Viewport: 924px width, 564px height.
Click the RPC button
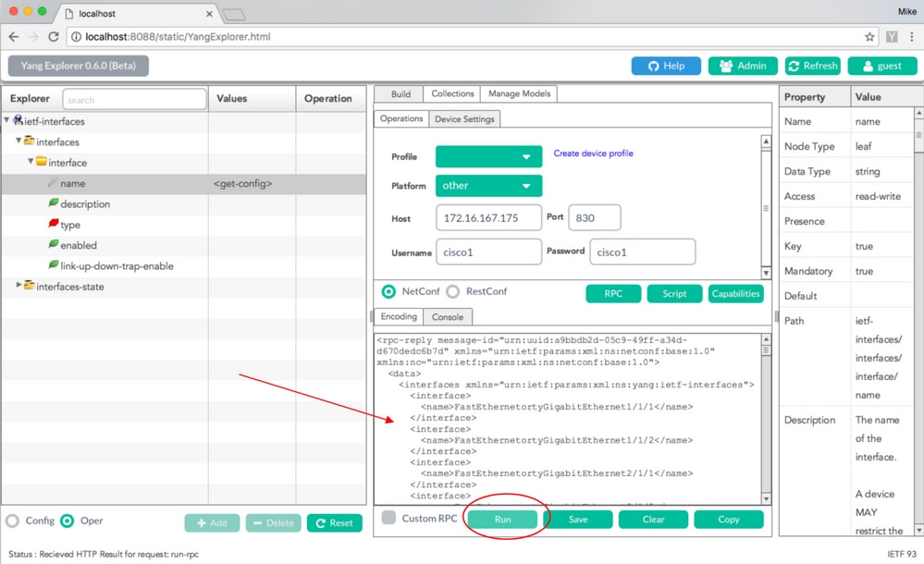(613, 293)
